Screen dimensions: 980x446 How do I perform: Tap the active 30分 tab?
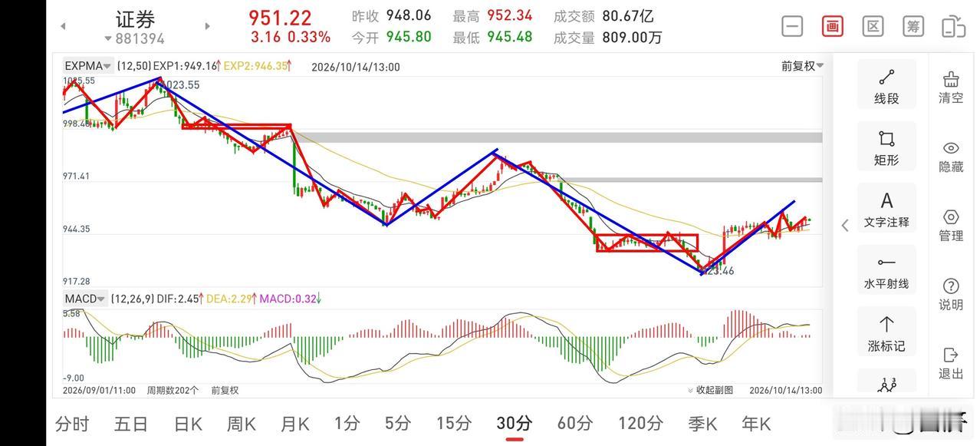[x=515, y=424]
